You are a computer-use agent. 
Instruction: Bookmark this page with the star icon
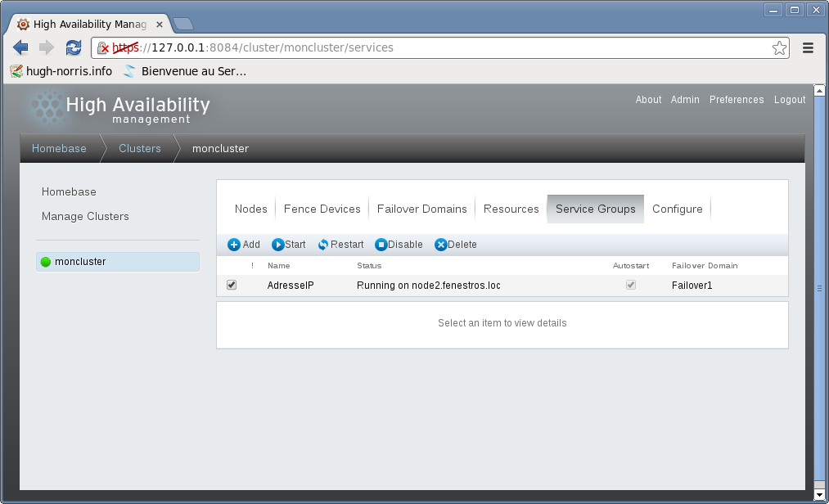[779, 47]
